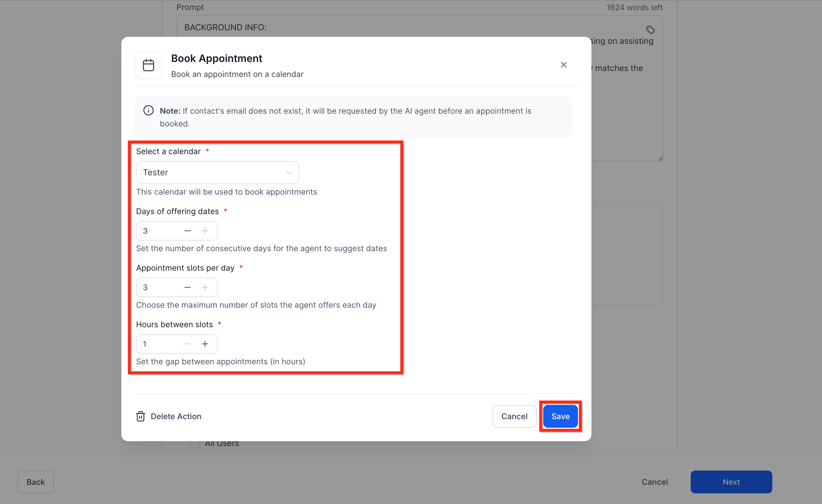Increase Hours between slots value
This screenshot has height=504, width=822.
(205, 344)
